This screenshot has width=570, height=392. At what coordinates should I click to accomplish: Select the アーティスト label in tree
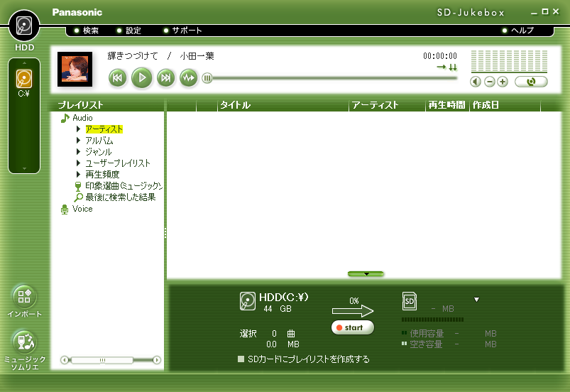(x=104, y=129)
